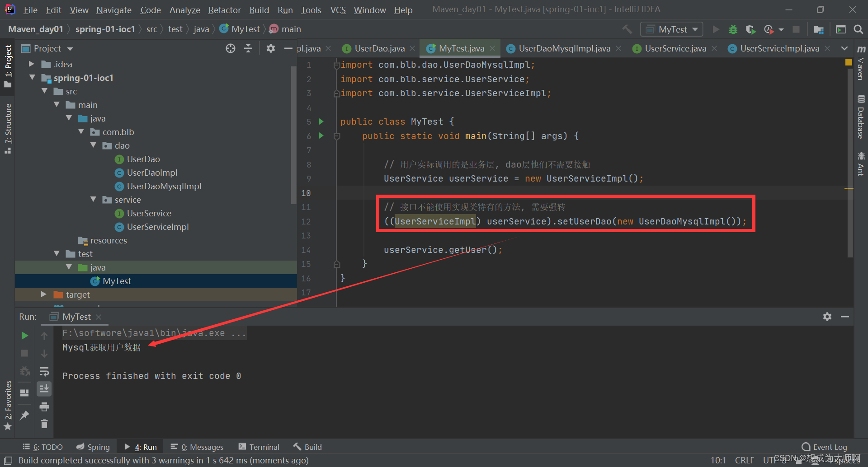This screenshot has height=467, width=868.
Task: Stop process in Run panel
Action: tap(25, 353)
